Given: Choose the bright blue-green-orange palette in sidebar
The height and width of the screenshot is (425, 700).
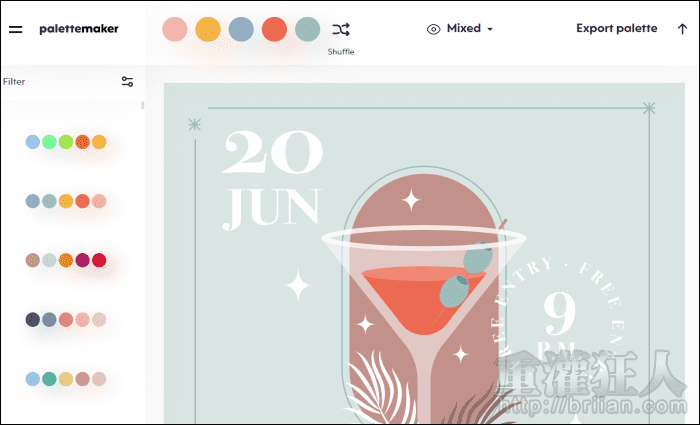Looking at the screenshot, I should (66, 142).
